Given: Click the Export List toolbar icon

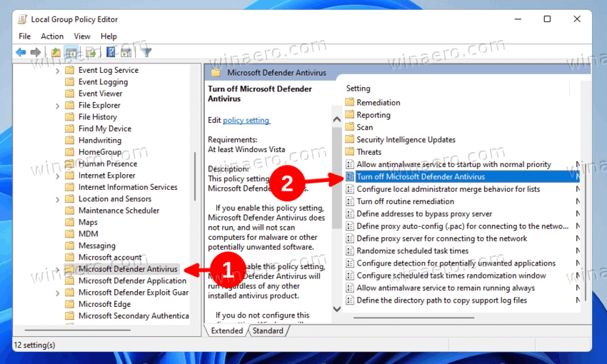Looking at the screenshot, I should click(91, 52).
